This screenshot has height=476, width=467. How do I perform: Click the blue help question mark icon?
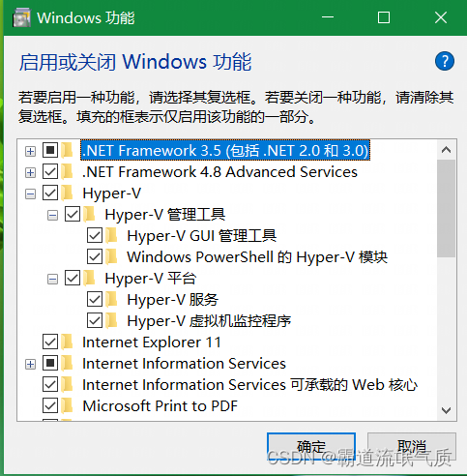pos(445,61)
